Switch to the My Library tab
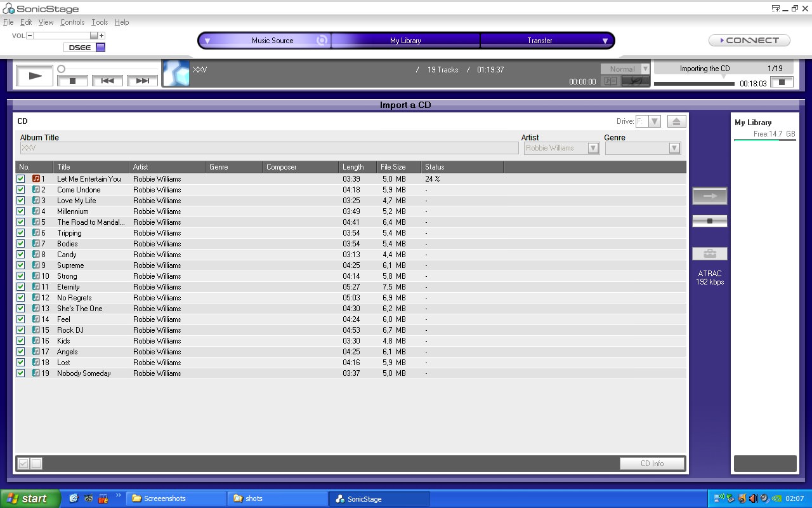The image size is (812, 508). pos(405,41)
